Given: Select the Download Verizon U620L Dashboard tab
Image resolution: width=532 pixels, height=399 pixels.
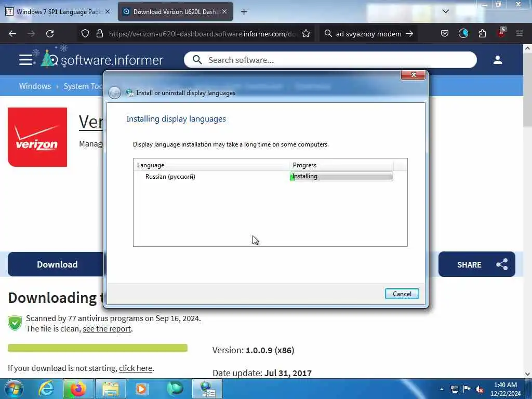Looking at the screenshot, I should coord(175,12).
